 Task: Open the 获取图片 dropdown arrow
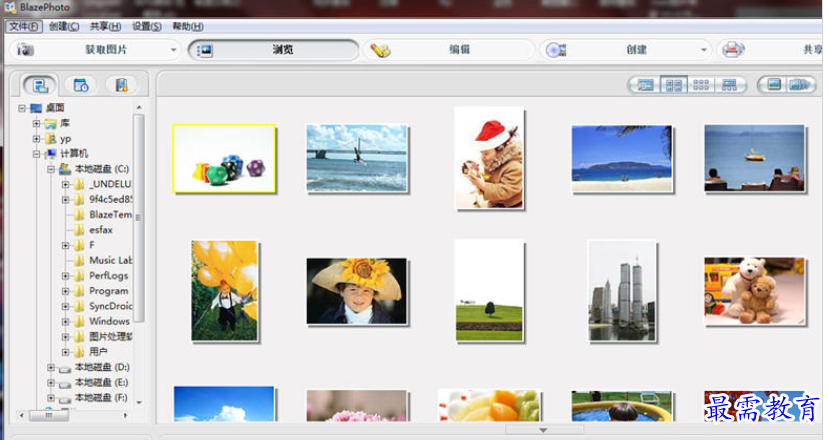173,50
